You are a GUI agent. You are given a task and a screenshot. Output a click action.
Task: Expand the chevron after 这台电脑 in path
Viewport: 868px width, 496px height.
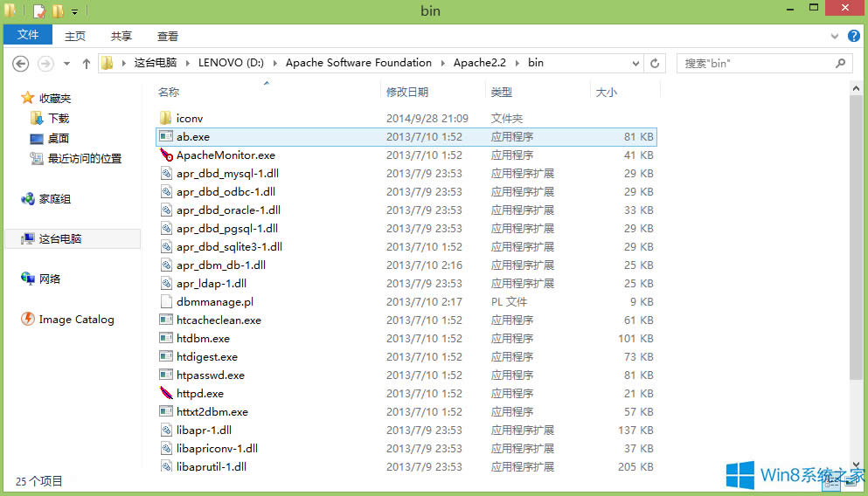(188, 63)
